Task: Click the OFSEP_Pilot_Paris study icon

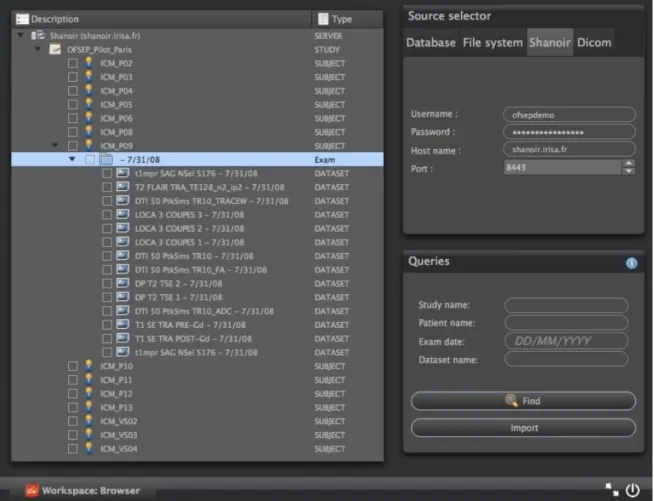Action: 55,49
